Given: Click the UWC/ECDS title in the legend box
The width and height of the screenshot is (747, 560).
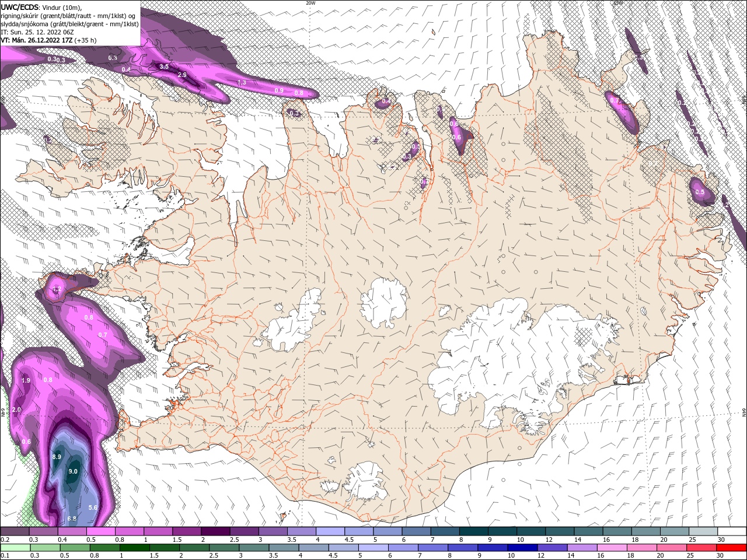Looking at the screenshot, I should 19,7.
